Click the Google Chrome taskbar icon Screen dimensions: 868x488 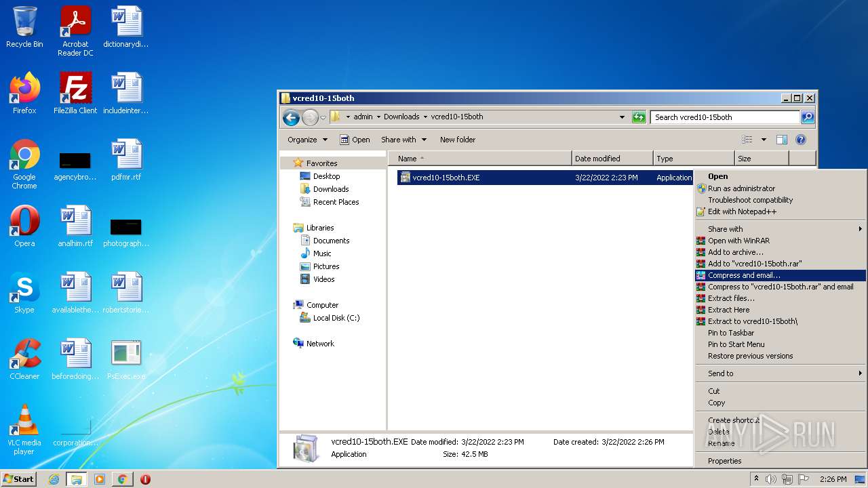coord(122,479)
